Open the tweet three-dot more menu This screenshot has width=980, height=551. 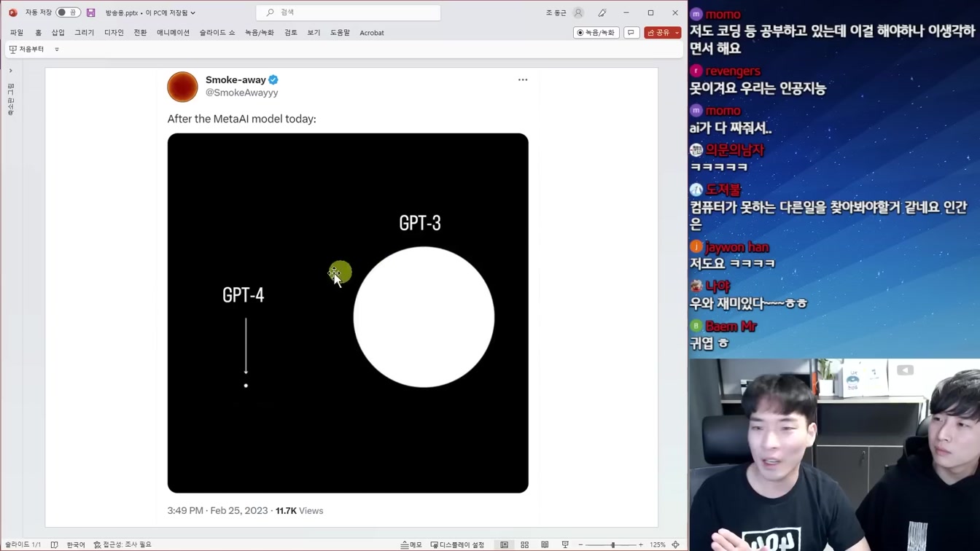coord(523,79)
